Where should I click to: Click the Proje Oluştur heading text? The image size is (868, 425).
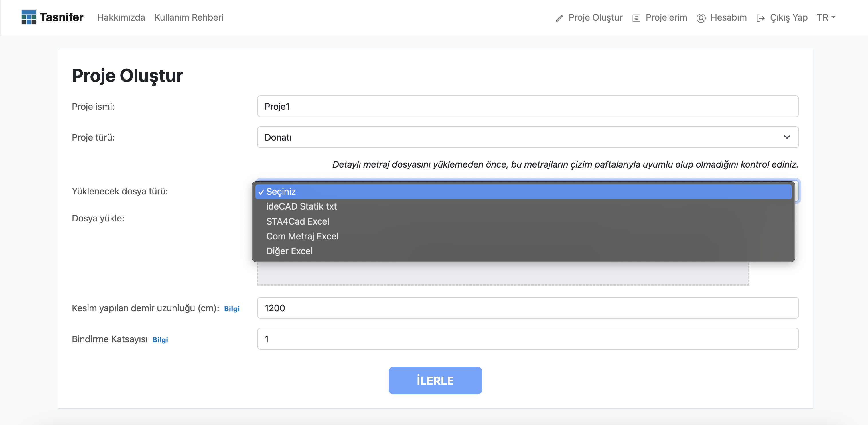127,76
